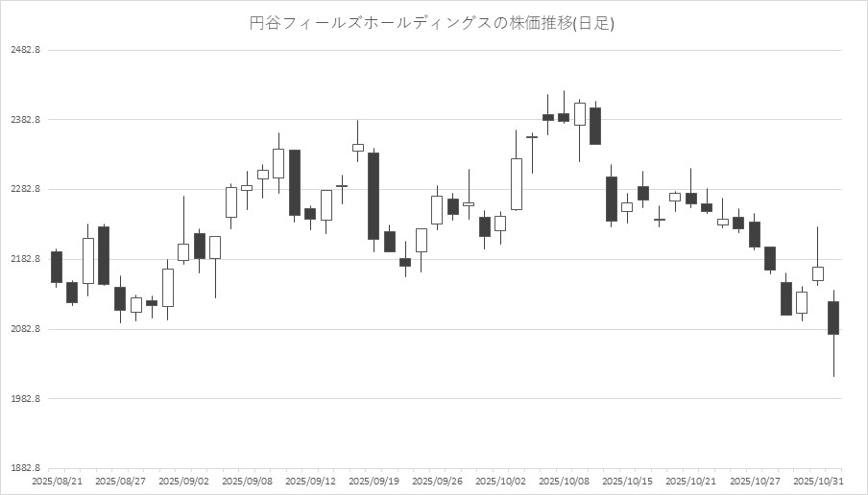Click the 2382.8 price axis label
The width and height of the screenshot is (868, 495).
point(24,120)
